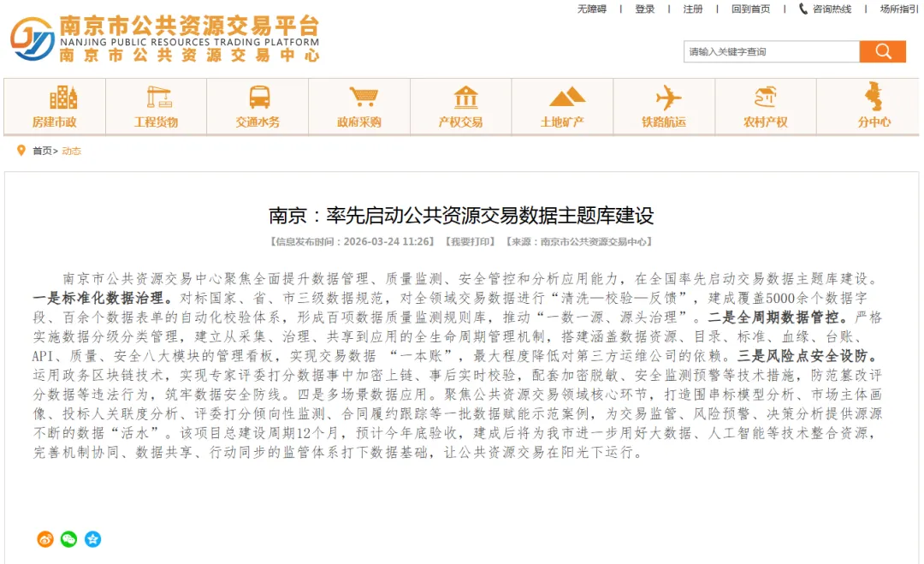Open the 房建市政 building icon

pos(63,98)
